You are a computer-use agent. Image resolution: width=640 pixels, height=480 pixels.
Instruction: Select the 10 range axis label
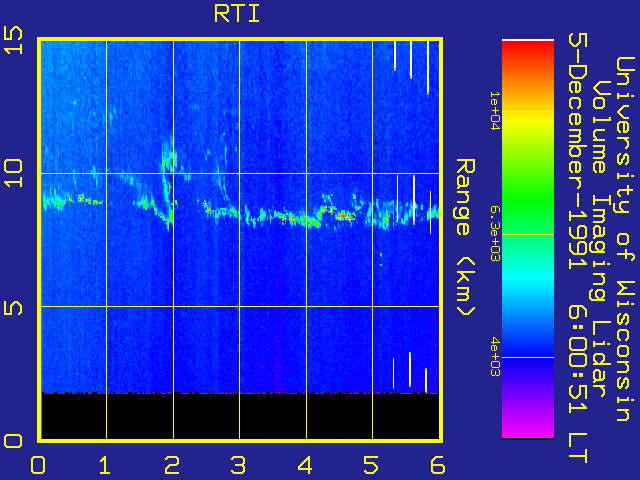pos(13,173)
